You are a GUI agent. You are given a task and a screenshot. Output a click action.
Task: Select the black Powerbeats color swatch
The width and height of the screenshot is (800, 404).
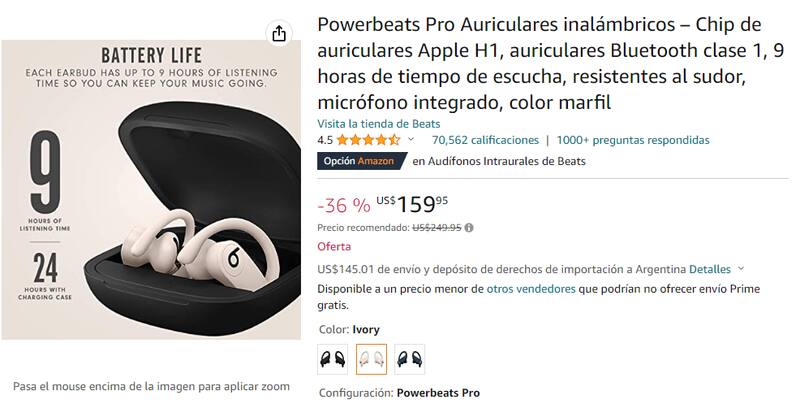(332, 359)
